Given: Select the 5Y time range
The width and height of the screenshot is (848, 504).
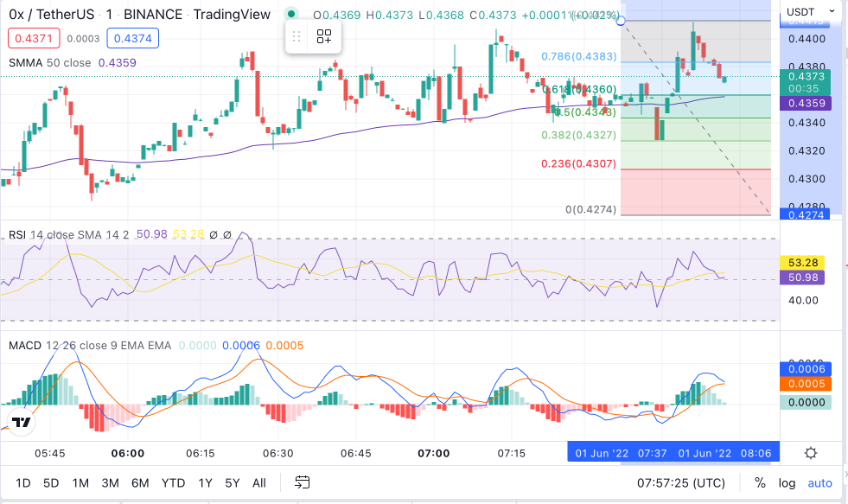Looking at the screenshot, I should tap(232, 483).
